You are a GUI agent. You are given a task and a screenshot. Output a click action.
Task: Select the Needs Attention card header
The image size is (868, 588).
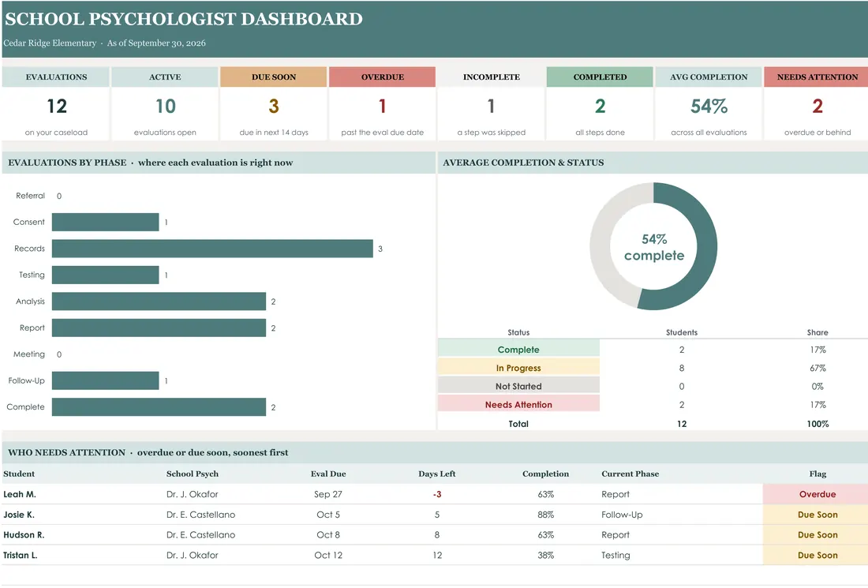tap(817, 77)
